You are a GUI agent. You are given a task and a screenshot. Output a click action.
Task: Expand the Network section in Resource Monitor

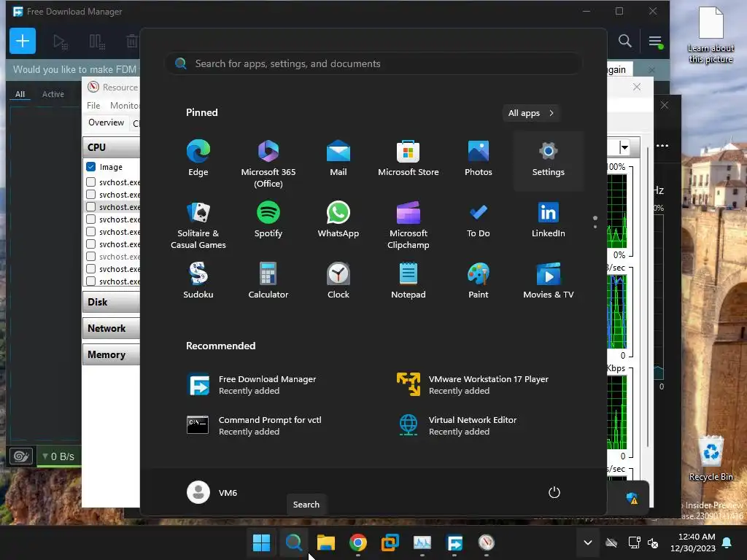pyautogui.click(x=112, y=328)
